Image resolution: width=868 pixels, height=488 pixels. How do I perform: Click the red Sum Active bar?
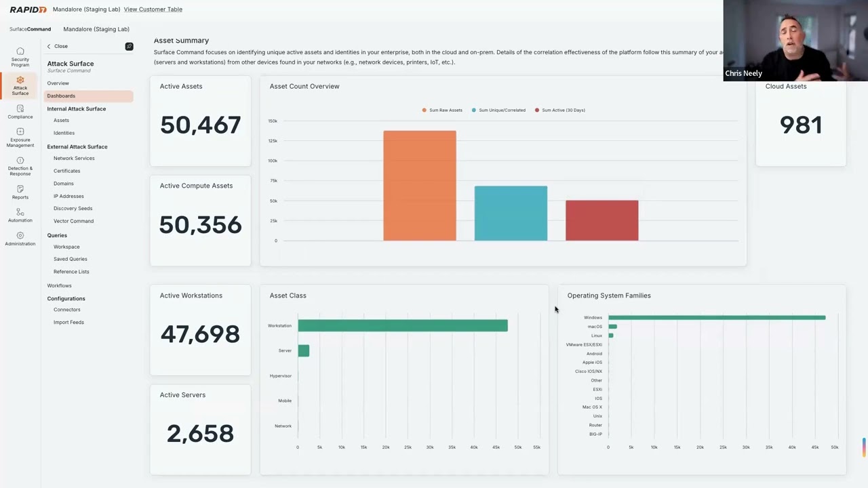(601, 220)
